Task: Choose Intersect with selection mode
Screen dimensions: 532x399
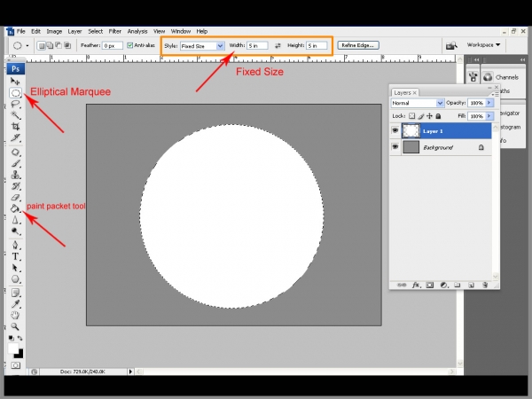Action: [x=67, y=45]
